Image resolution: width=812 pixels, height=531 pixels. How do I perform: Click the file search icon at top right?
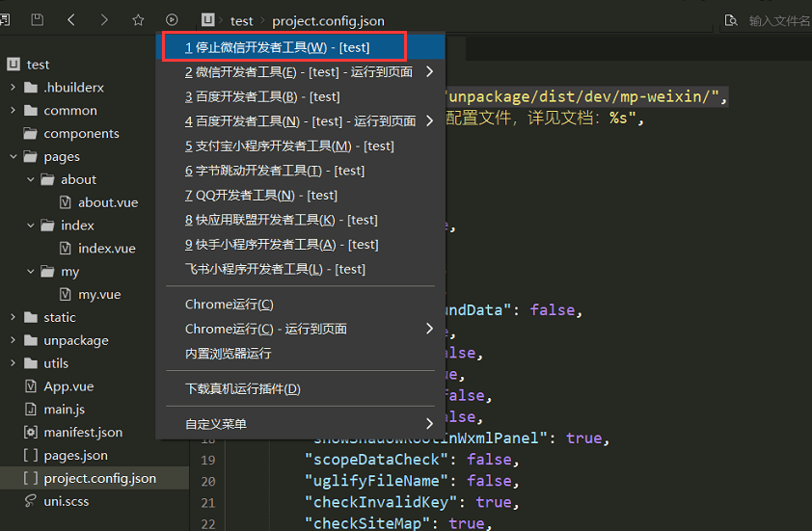(731, 20)
